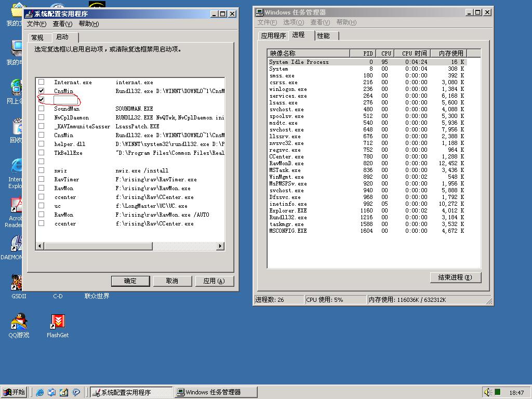The width and height of the screenshot is (532, 399).
Task: Enable the helper.dll startup checkbox
Action: click(x=42, y=143)
